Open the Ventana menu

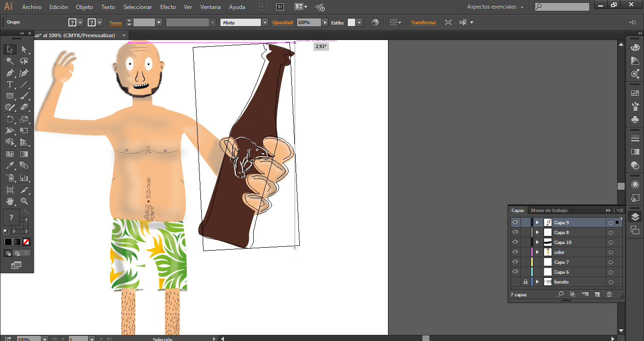pos(210,7)
